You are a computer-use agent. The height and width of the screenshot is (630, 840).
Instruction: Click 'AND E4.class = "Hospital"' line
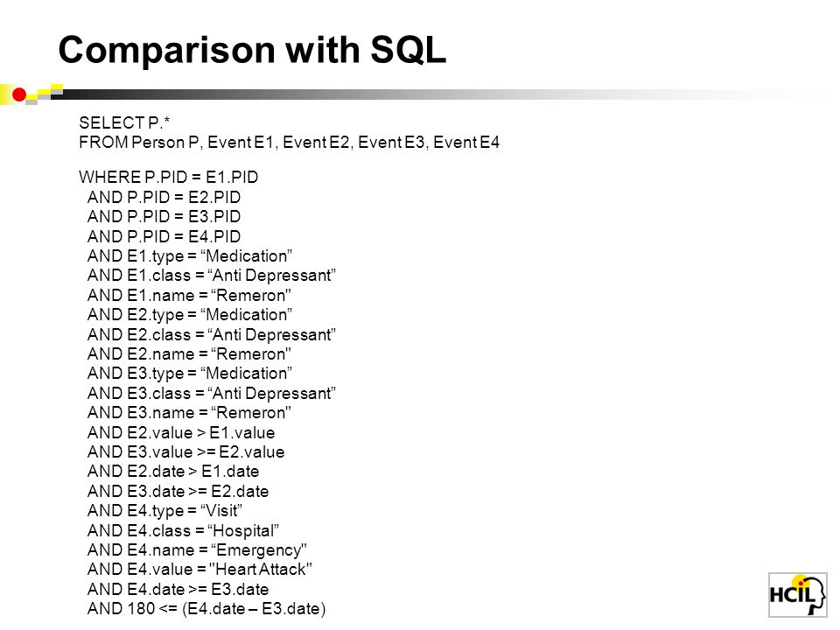tap(183, 530)
